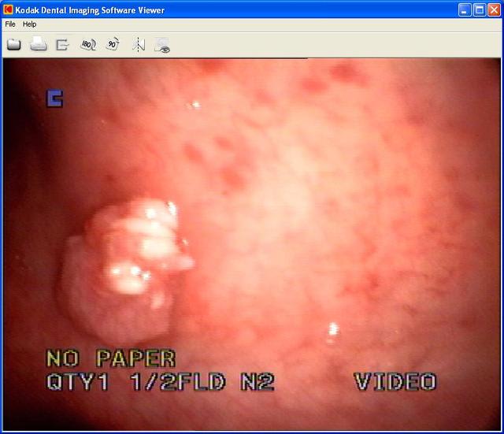Close the Kodak Dental Imaging viewer
Viewport: 504px width, 434px height.
[x=494, y=10]
